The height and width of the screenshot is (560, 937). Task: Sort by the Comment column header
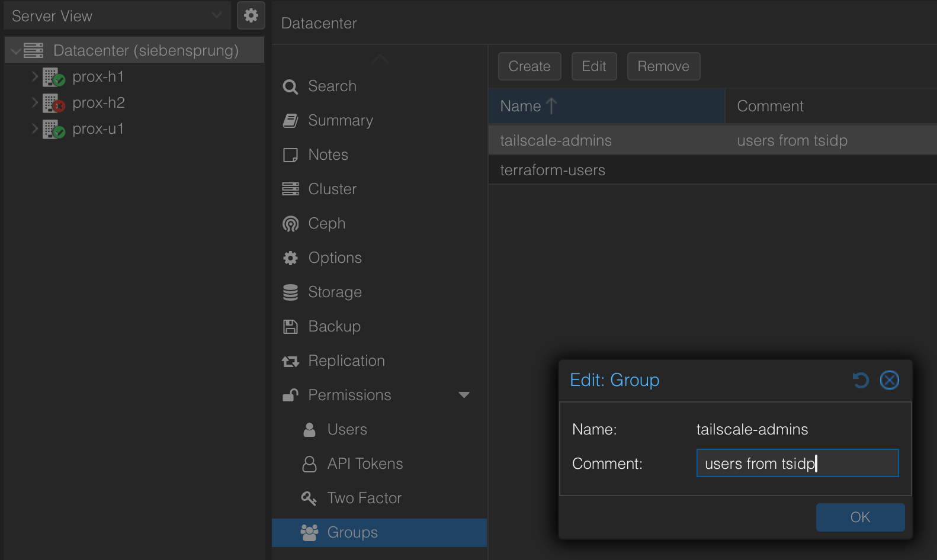click(831, 106)
